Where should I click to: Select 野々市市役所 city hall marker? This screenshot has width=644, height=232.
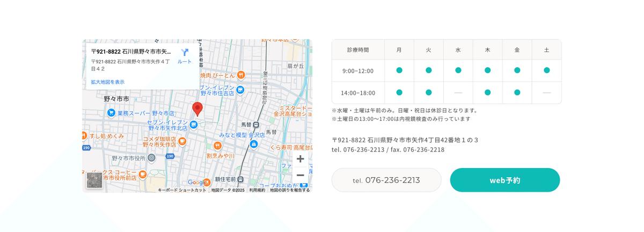152,158
